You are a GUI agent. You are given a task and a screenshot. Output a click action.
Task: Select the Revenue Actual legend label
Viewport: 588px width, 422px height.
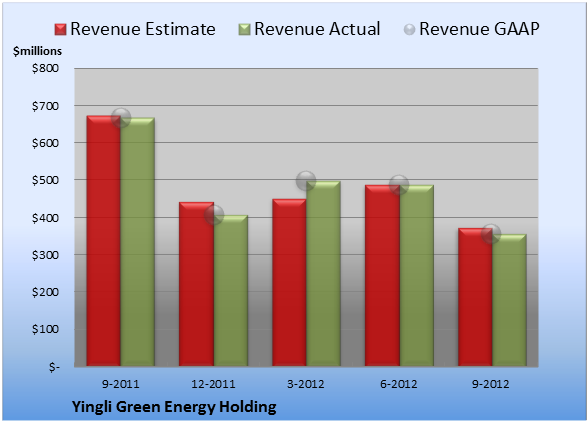pyautogui.click(x=317, y=29)
